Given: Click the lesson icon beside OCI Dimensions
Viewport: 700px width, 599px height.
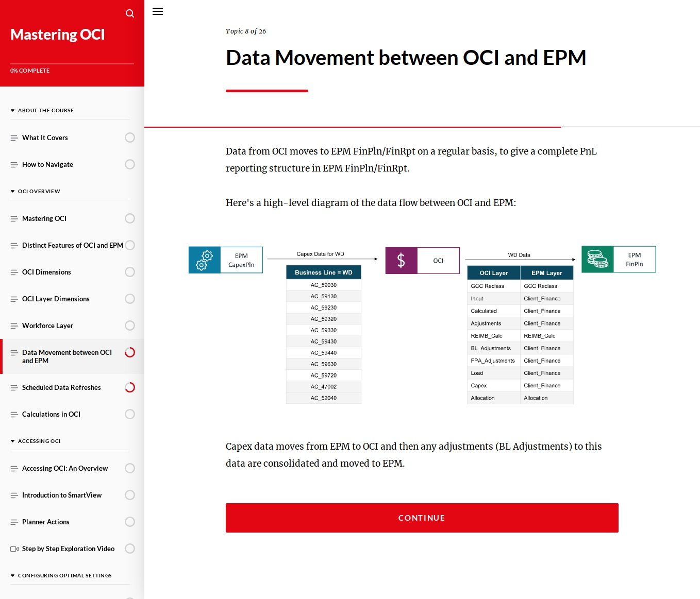Looking at the screenshot, I should [14, 272].
